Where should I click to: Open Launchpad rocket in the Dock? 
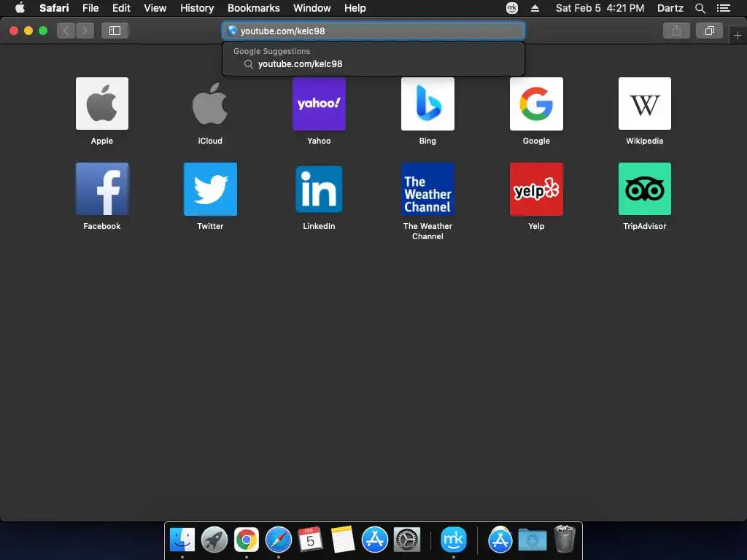(x=214, y=540)
